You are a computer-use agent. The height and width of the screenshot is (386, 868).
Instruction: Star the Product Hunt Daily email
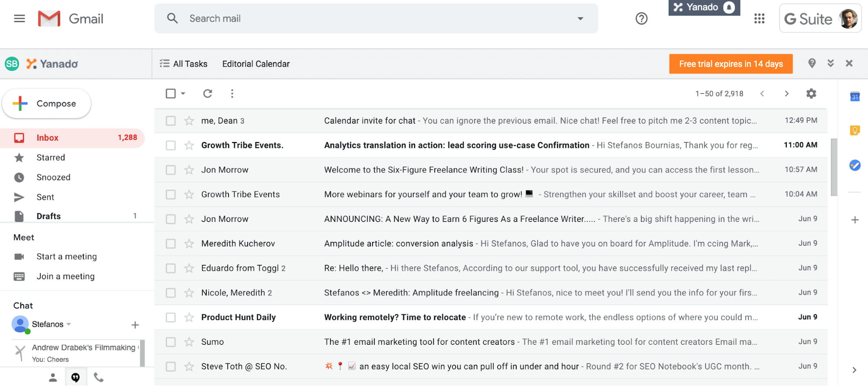click(189, 317)
